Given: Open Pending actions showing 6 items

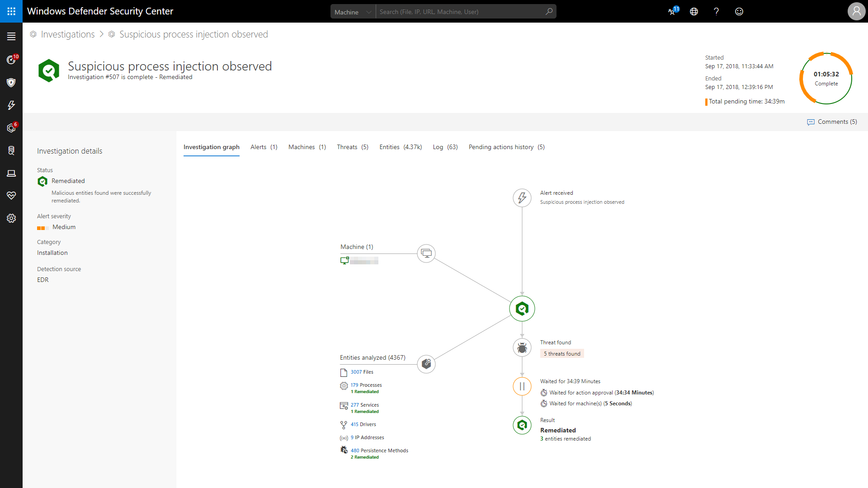Looking at the screenshot, I should click(x=11, y=128).
